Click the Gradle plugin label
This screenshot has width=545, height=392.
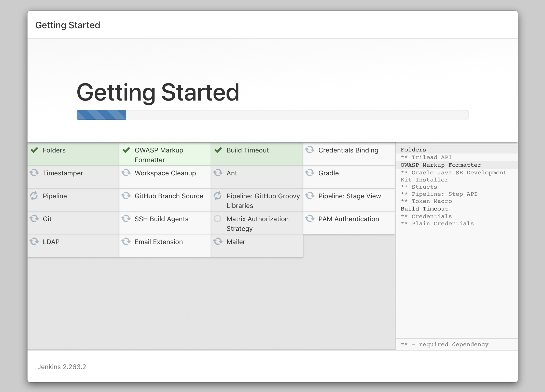[x=329, y=173]
